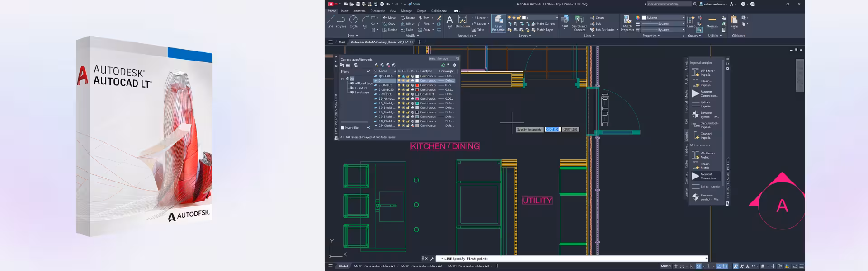Activate the Copy command
The width and height of the screenshot is (868, 271).
click(389, 23)
